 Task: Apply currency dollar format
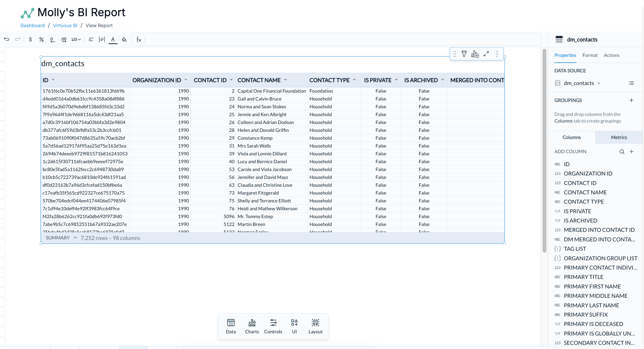30,39
